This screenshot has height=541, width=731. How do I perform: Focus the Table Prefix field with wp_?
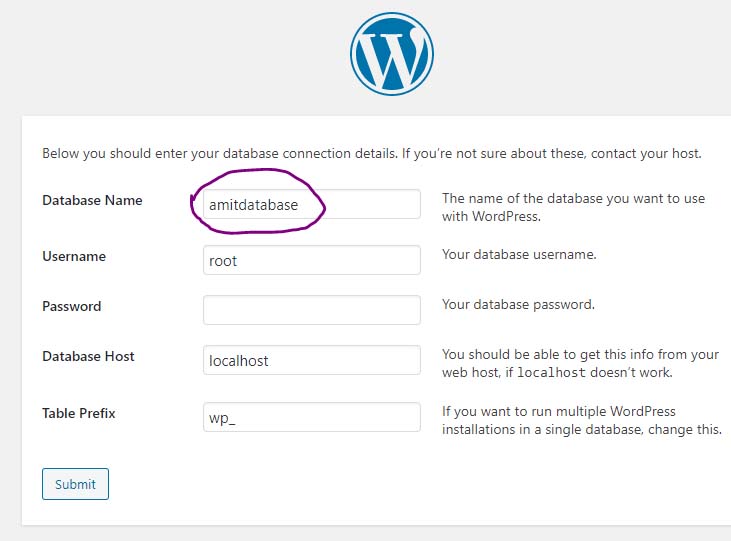311,417
